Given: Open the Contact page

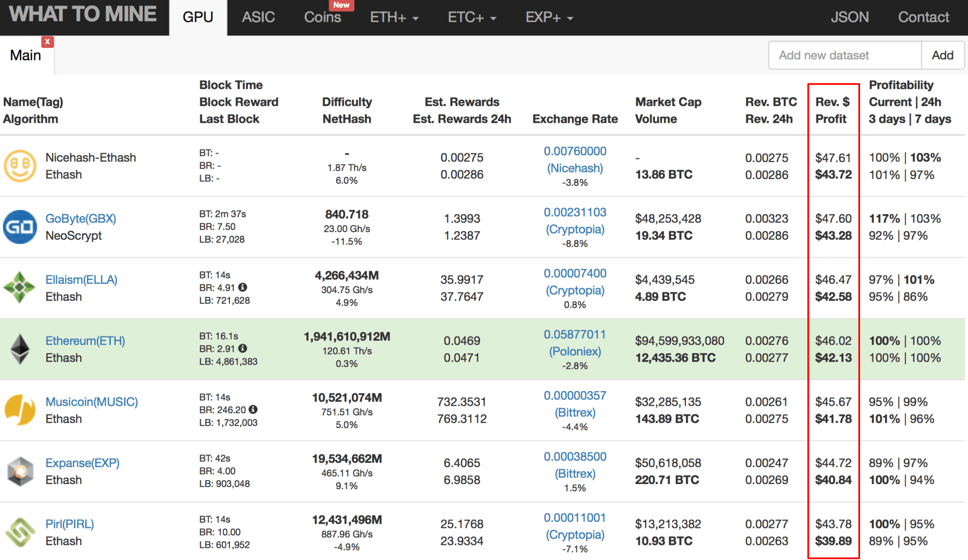Looking at the screenshot, I should tap(923, 17).
